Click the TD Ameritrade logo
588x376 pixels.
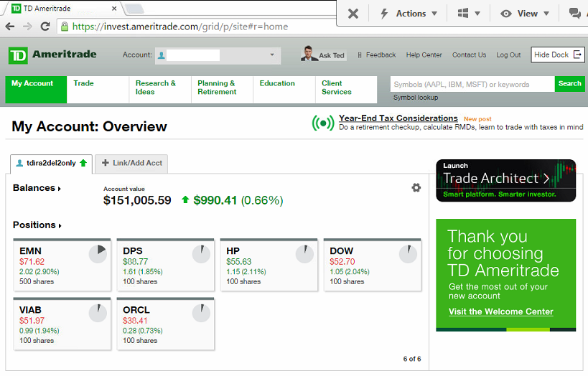coord(52,55)
